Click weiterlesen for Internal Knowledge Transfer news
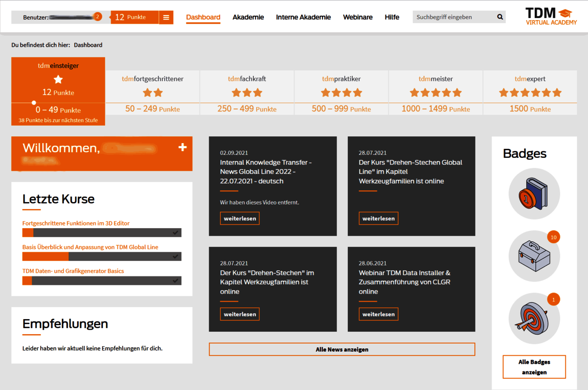The height and width of the screenshot is (390, 588). tap(240, 218)
